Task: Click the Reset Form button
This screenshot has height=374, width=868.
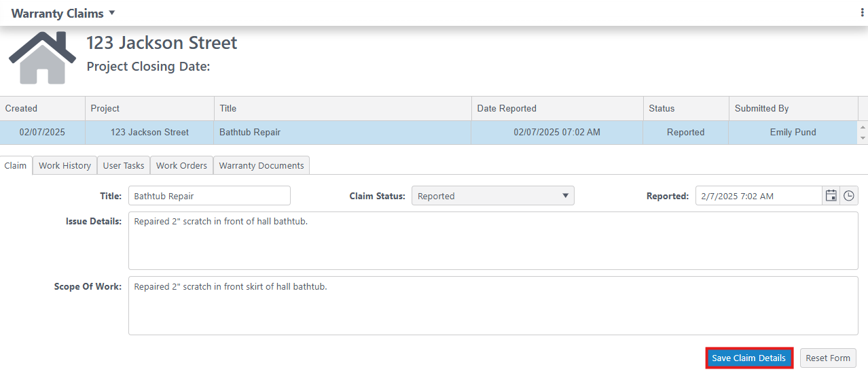Action: [828, 358]
